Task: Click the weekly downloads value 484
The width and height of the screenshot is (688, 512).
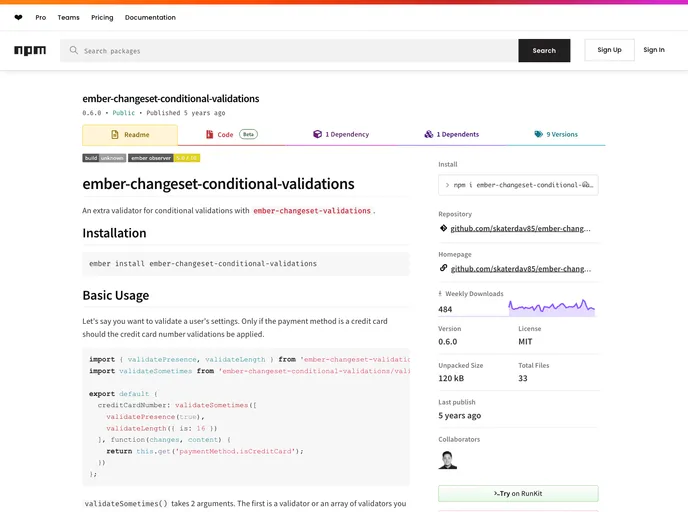Action: (445, 309)
